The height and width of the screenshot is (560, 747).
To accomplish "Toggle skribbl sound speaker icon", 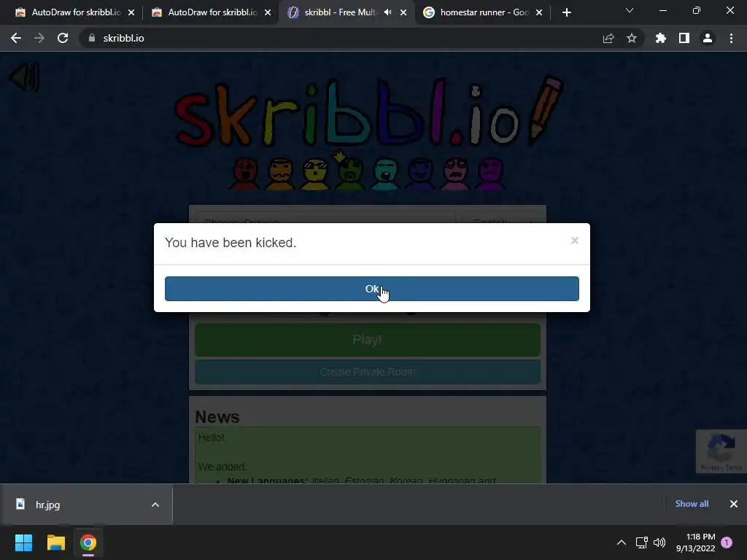I will coord(25,77).
